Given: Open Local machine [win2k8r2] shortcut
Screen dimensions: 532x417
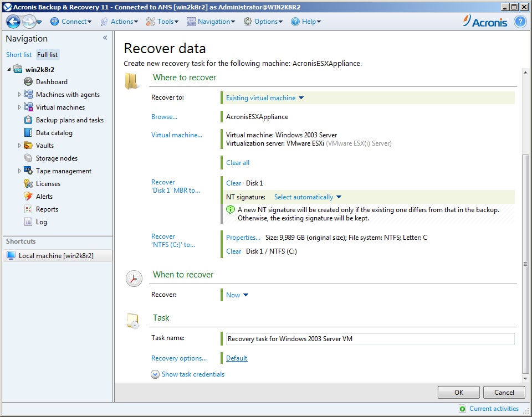Looking at the screenshot, I should tap(57, 256).
